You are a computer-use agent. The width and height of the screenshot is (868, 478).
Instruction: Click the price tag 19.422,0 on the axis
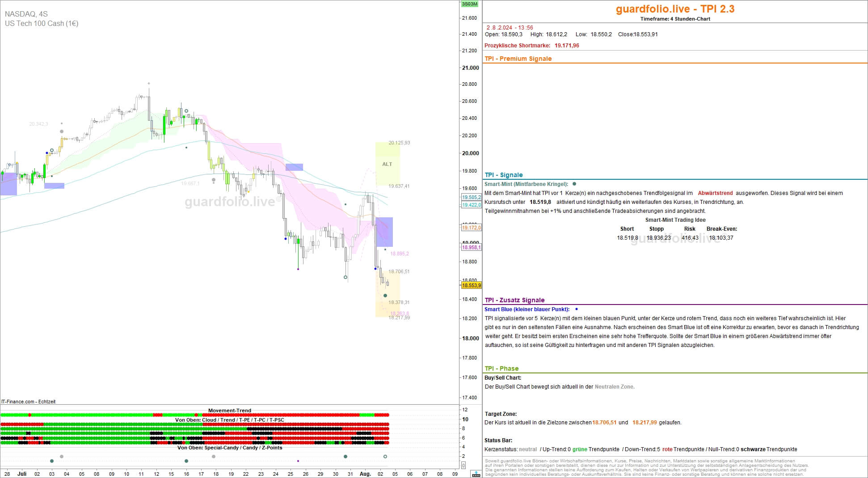coord(471,205)
